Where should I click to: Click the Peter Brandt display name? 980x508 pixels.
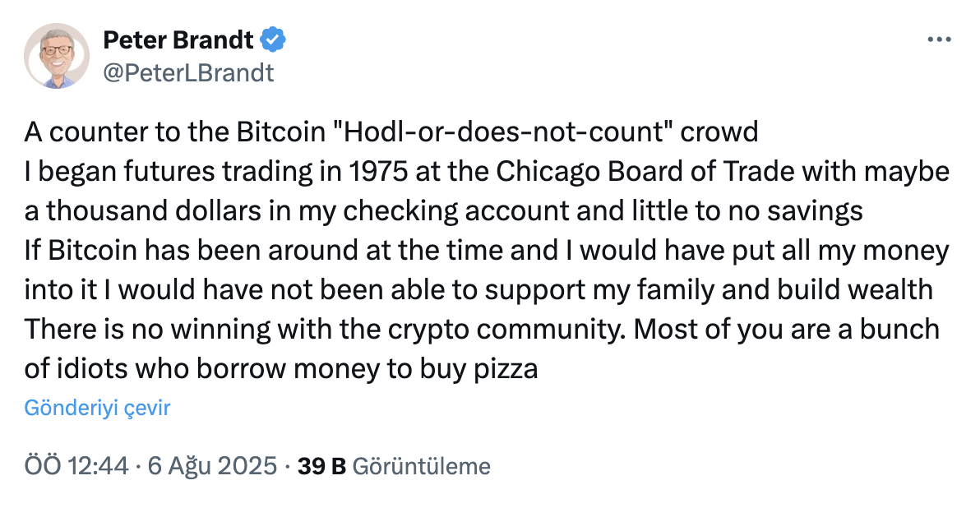coord(178,40)
